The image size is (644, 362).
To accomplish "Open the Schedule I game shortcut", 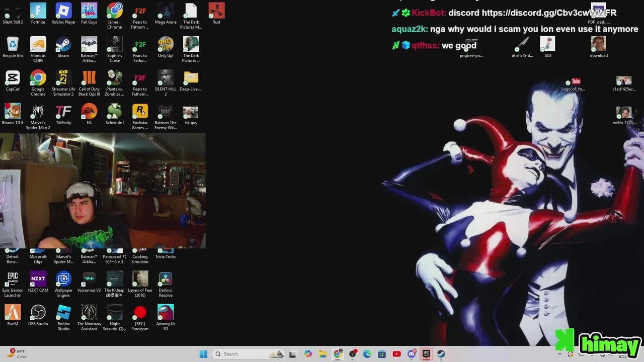I will coord(115,115).
